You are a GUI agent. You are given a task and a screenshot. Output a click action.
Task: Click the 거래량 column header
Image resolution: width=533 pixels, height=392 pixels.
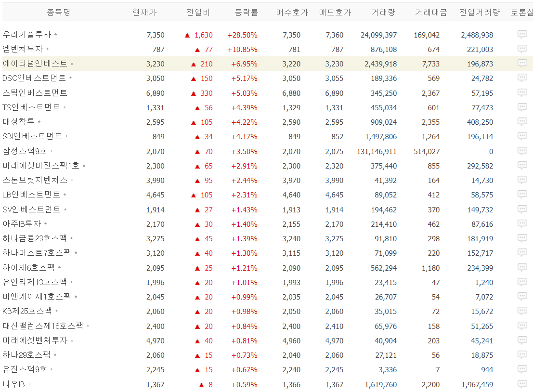click(x=383, y=12)
